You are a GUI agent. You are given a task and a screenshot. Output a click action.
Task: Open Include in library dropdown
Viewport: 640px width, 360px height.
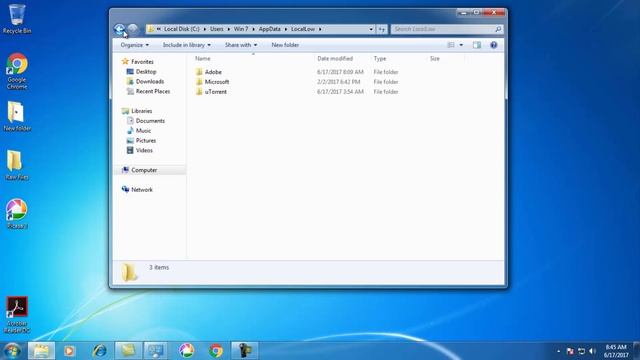tap(187, 45)
